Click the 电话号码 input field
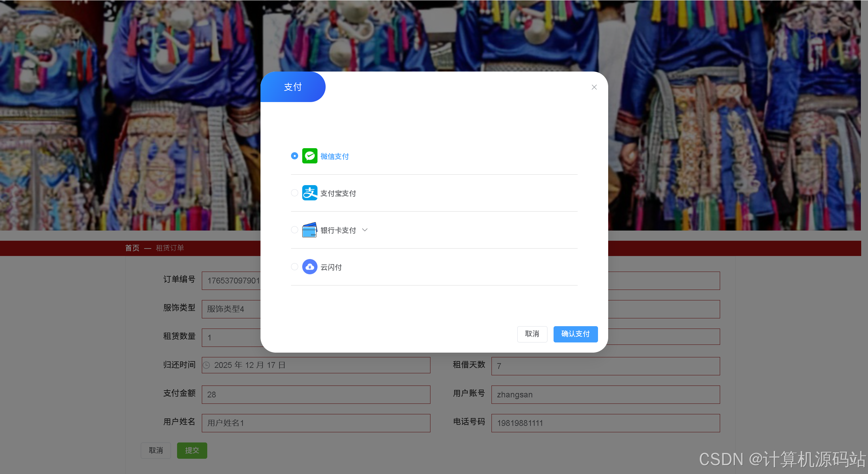 pyautogui.click(x=605, y=423)
